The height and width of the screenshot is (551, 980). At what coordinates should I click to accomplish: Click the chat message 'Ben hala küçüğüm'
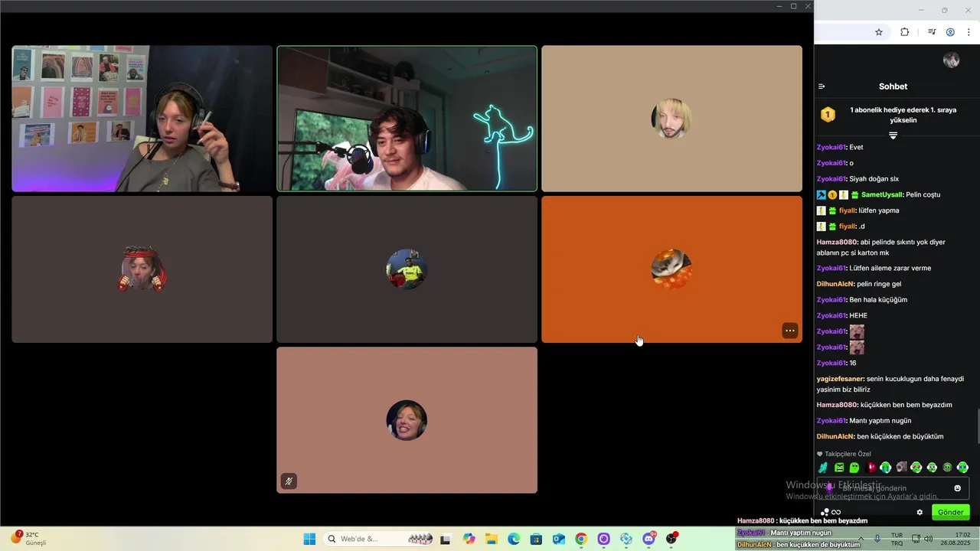(x=878, y=300)
